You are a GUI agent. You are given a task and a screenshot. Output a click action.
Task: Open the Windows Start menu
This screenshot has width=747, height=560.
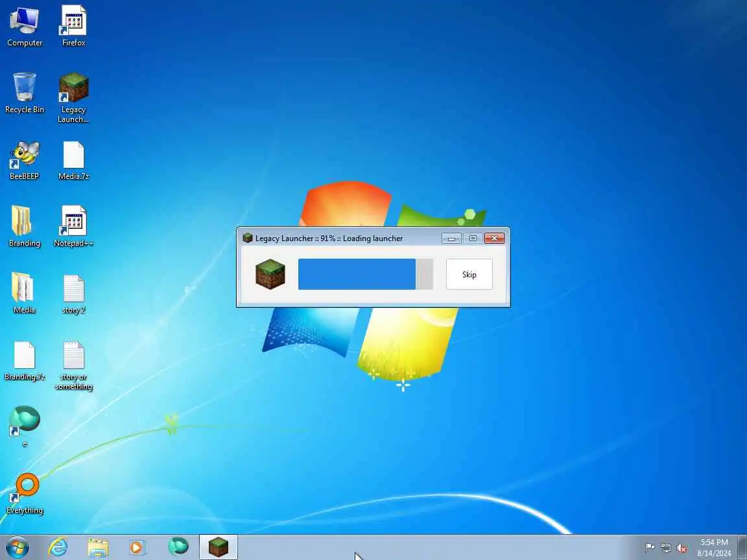click(x=17, y=547)
